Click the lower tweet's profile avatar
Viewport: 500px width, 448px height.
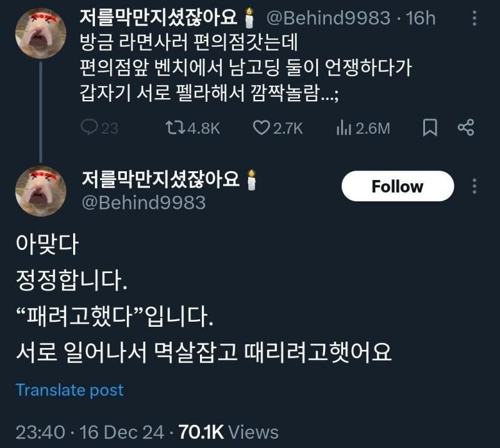[x=41, y=191]
